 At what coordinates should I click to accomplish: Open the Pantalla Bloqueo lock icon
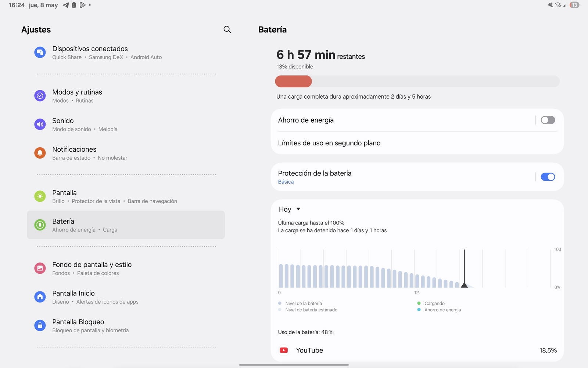40,326
